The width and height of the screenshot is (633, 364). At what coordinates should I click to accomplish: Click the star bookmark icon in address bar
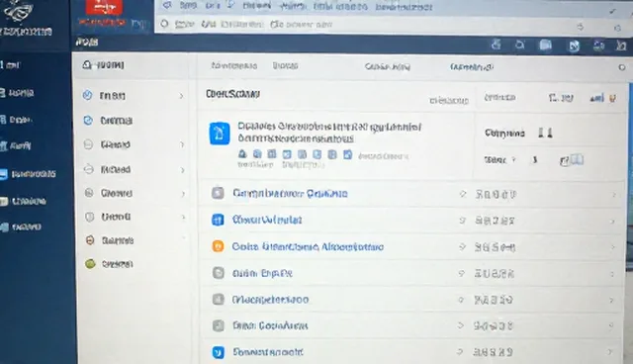coord(581,27)
